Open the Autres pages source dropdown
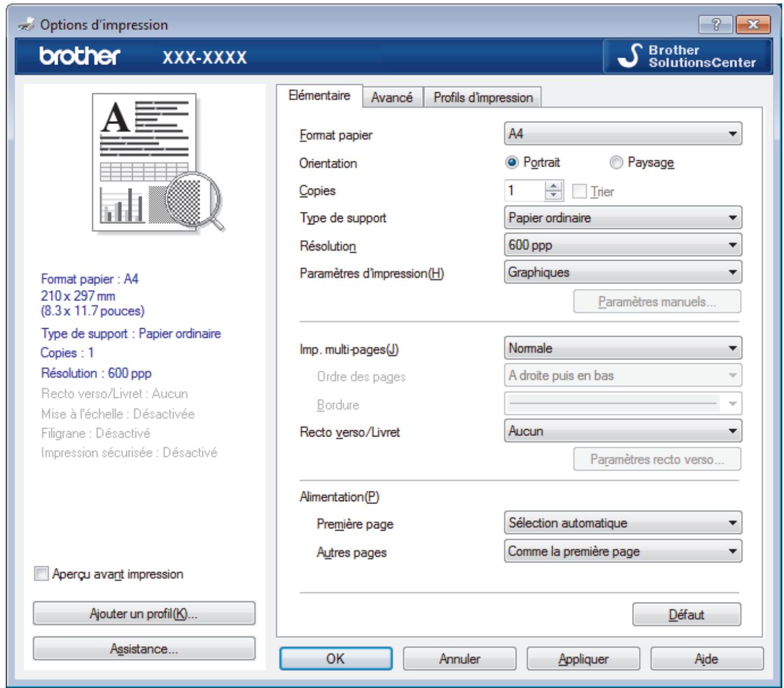The width and height of the screenshot is (784, 688). [x=623, y=551]
